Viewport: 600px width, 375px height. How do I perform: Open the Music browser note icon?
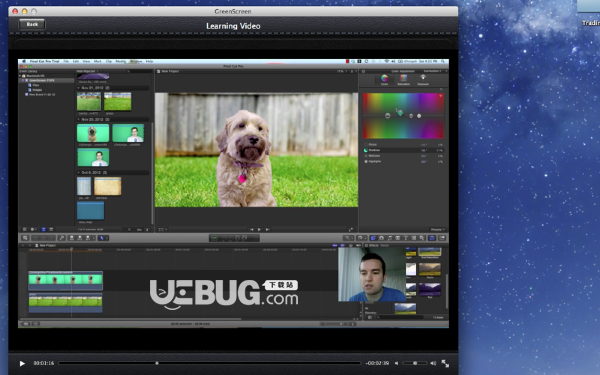click(390, 238)
